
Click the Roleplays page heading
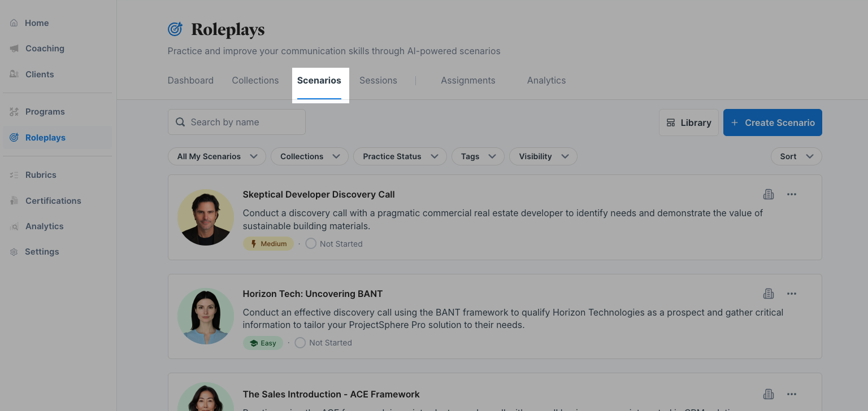pyautogui.click(x=228, y=29)
